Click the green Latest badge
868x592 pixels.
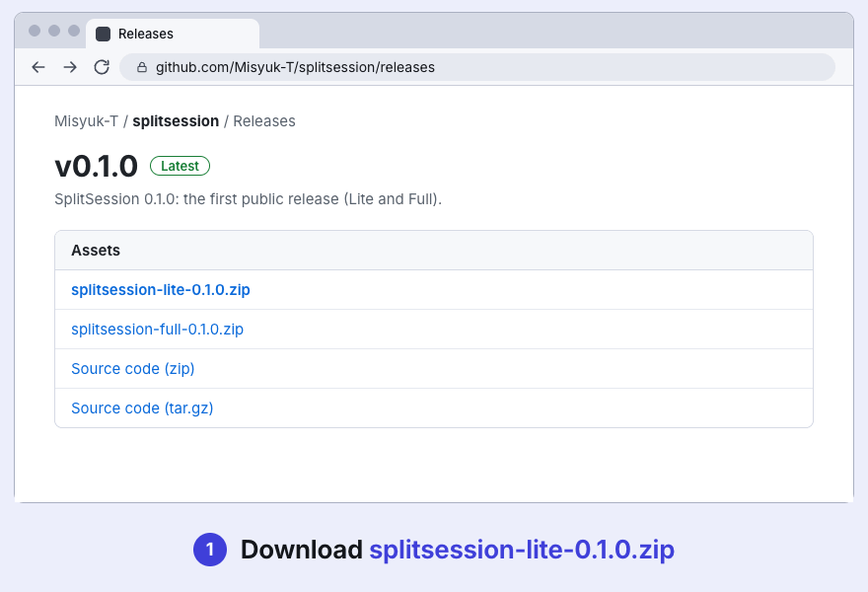(x=180, y=166)
